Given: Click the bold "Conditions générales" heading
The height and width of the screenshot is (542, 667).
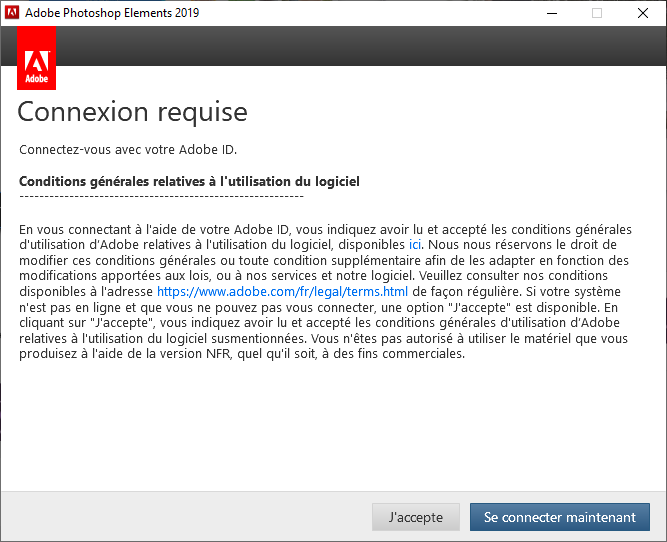Looking at the screenshot, I should pos(189,181).
